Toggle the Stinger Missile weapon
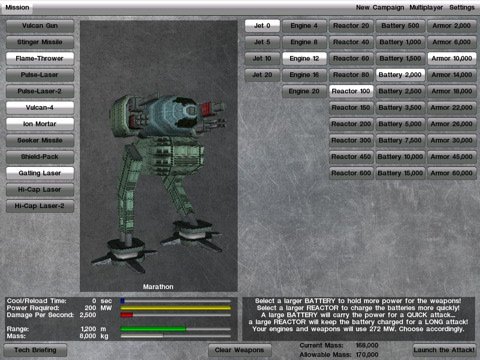The height and width of the screenshot is (360, 480). pyautogui.click(x=40, y=42)
